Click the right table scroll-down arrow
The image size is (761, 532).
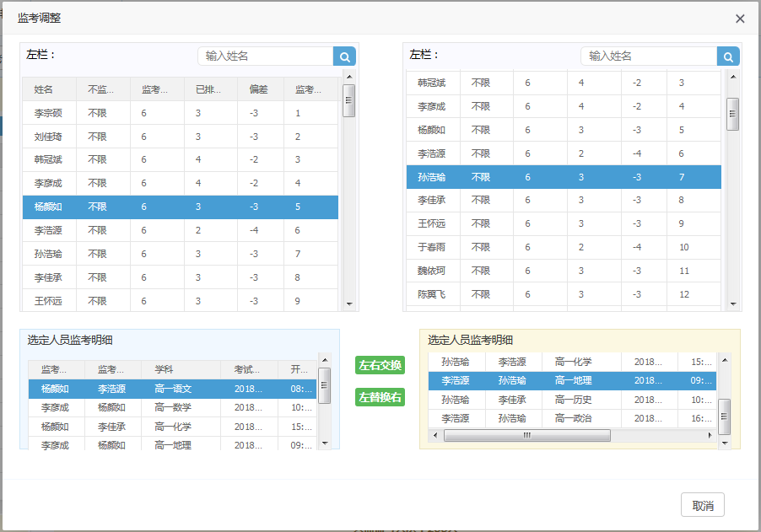coord(733,304)
